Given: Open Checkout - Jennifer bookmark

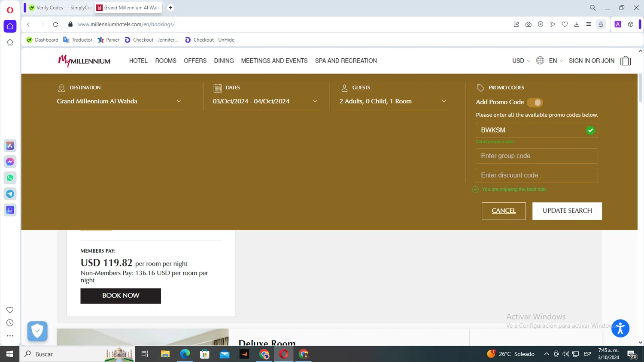Looking at the screenshot, I should [151, 40].
